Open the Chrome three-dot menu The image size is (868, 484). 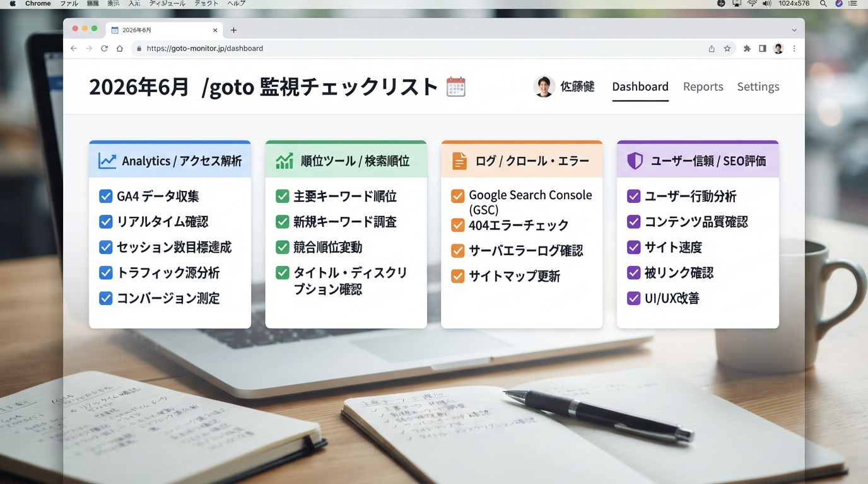coord(794,49)
